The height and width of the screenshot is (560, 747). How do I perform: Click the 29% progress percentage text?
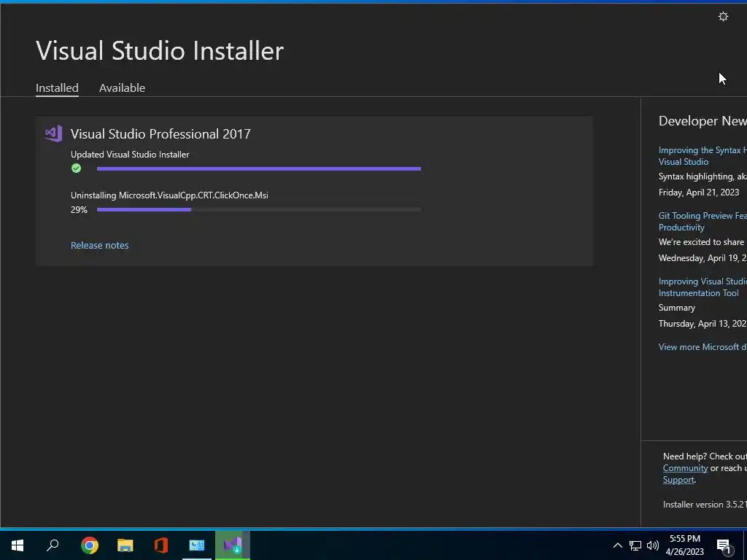(x=79, y=209)
